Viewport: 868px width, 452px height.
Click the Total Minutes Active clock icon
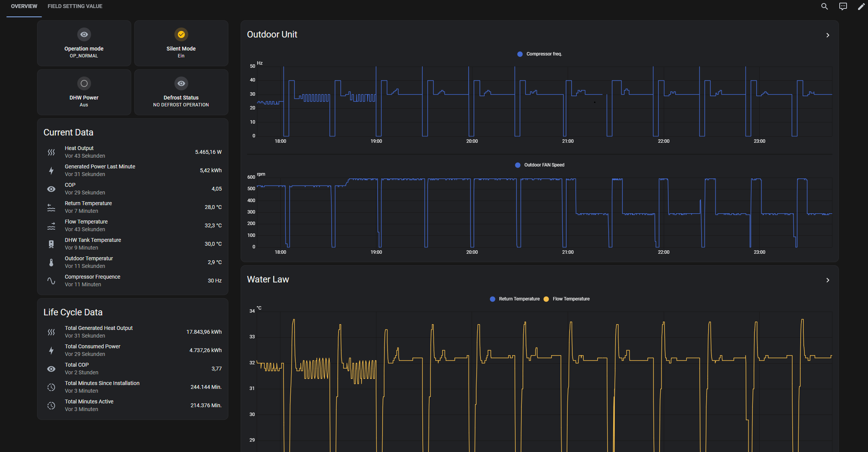coord(51,406)
